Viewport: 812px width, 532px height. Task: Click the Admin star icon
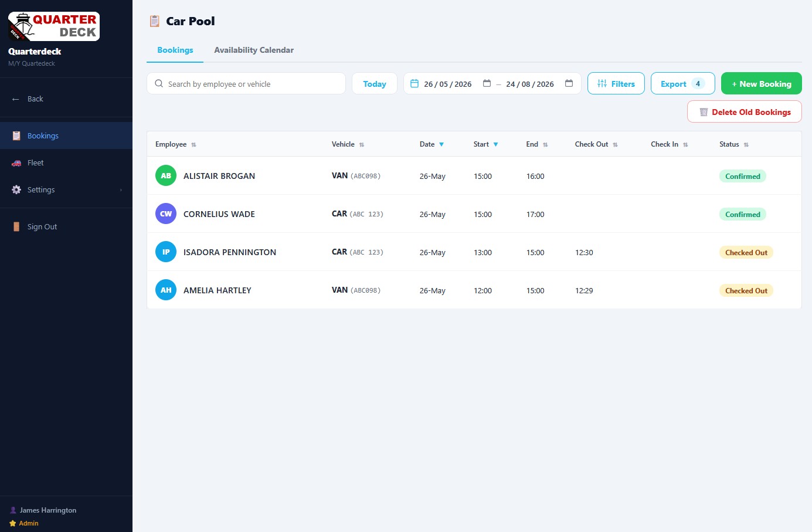tap(13, 523)
